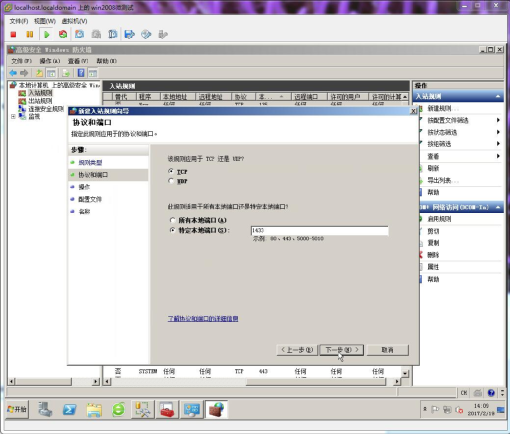The image size is (511, 434).
Task: Click the rules list horizontal scrollbar
Action: 250,381
